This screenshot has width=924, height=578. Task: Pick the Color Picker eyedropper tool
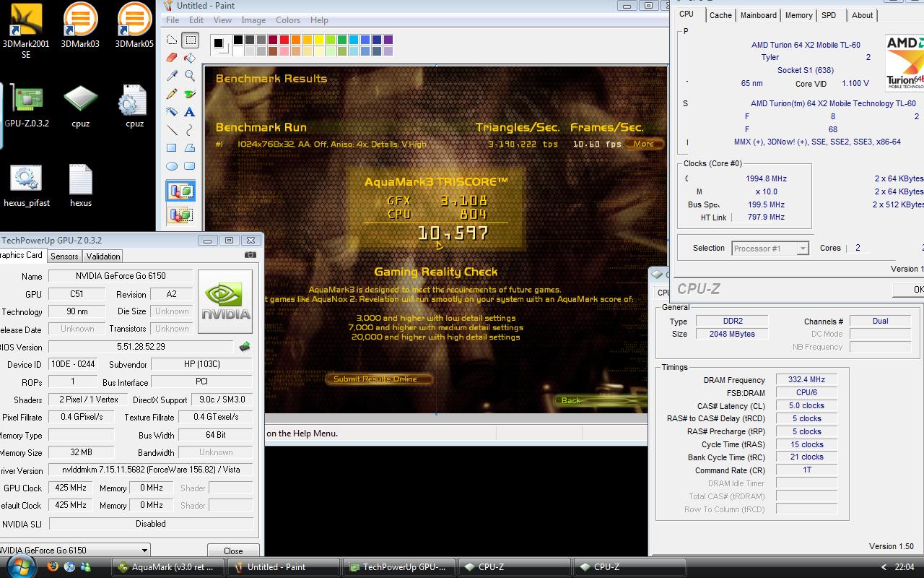coord(172,76)
